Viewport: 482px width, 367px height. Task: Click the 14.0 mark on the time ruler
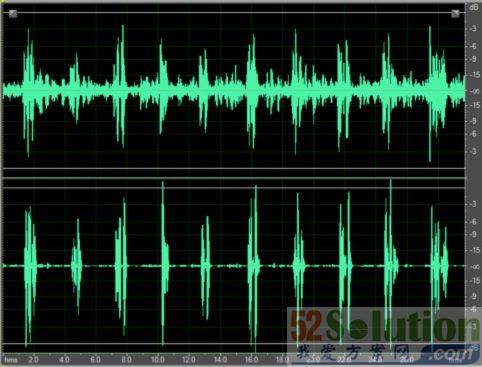pyautogui.click(x=220, y=360)
